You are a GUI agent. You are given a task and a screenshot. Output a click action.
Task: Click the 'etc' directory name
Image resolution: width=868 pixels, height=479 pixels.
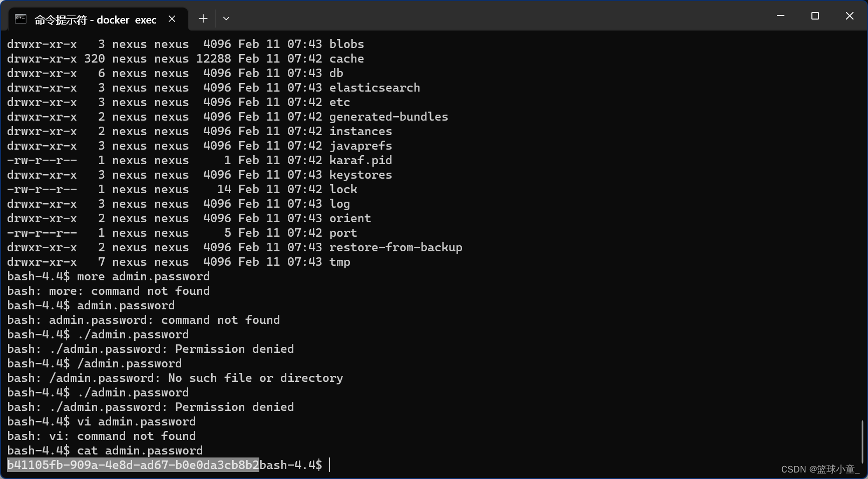339,102
